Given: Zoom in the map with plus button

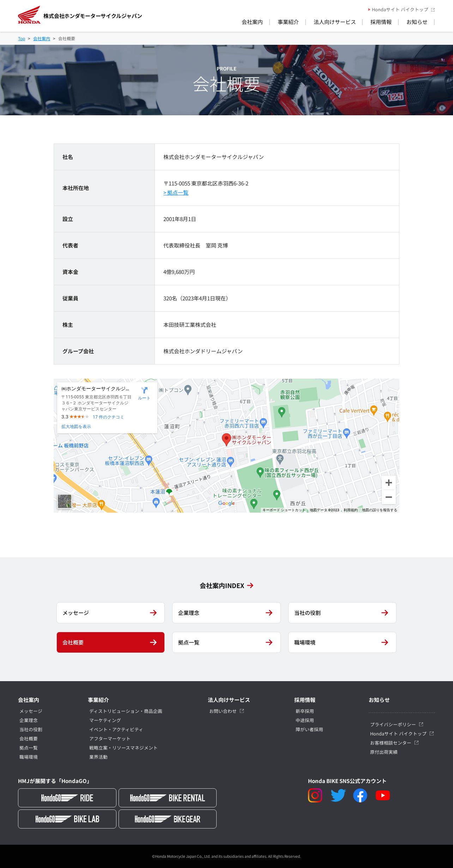Looking at the screenshot, I should point(389,483).
